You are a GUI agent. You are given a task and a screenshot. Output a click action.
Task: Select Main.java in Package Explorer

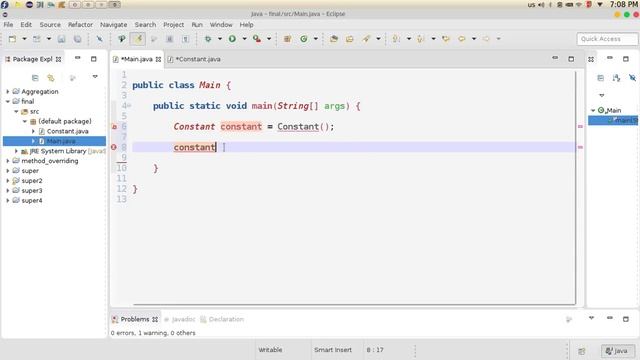[54, 141]
